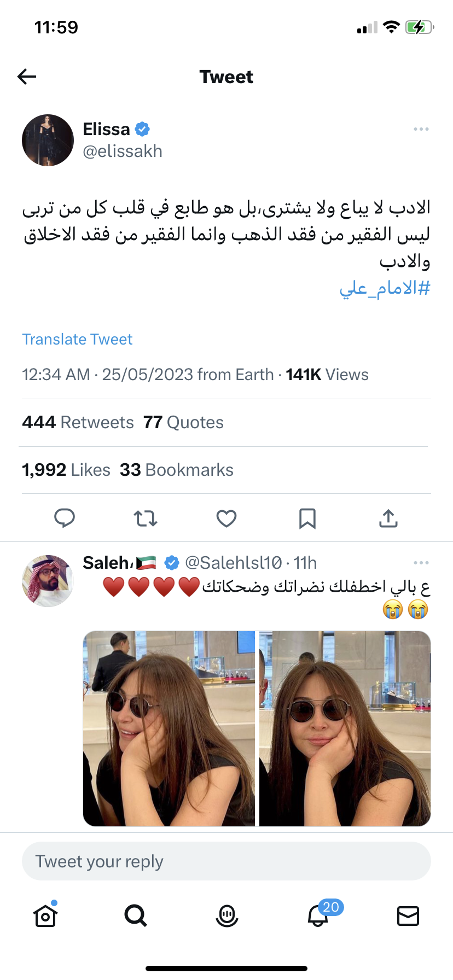Open the Spaces tab
This screenshot has height=980, width=453.
coord(226,915)
